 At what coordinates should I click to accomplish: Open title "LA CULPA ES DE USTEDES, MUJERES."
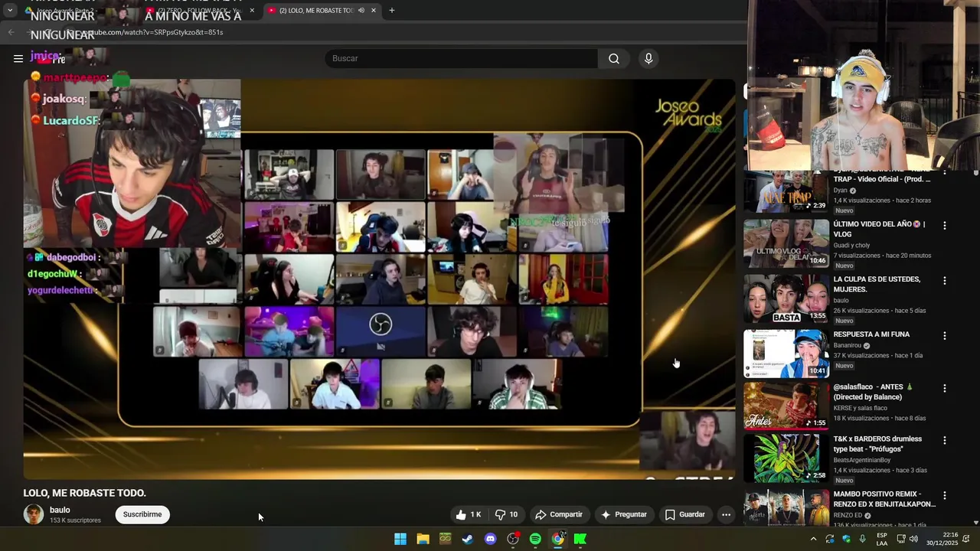pos(877,285)
